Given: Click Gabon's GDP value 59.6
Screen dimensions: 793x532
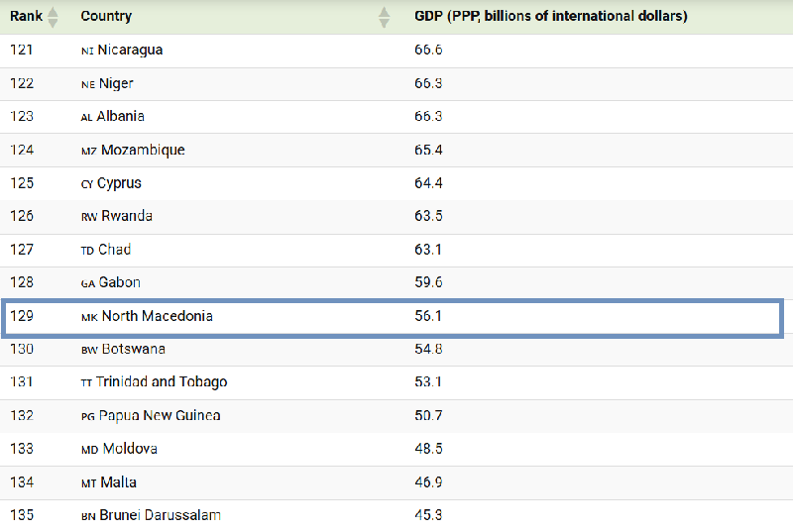Looking at the screenshot, I should (x=428, y=283).
